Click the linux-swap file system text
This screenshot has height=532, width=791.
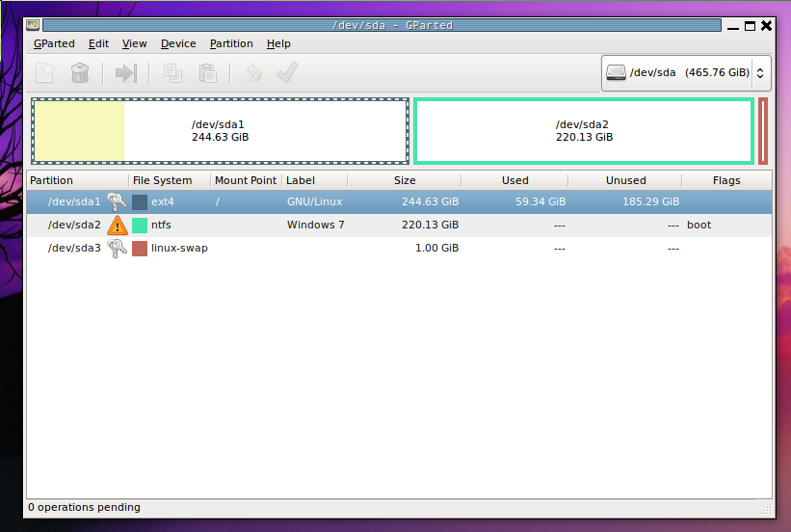coord(179,249)
